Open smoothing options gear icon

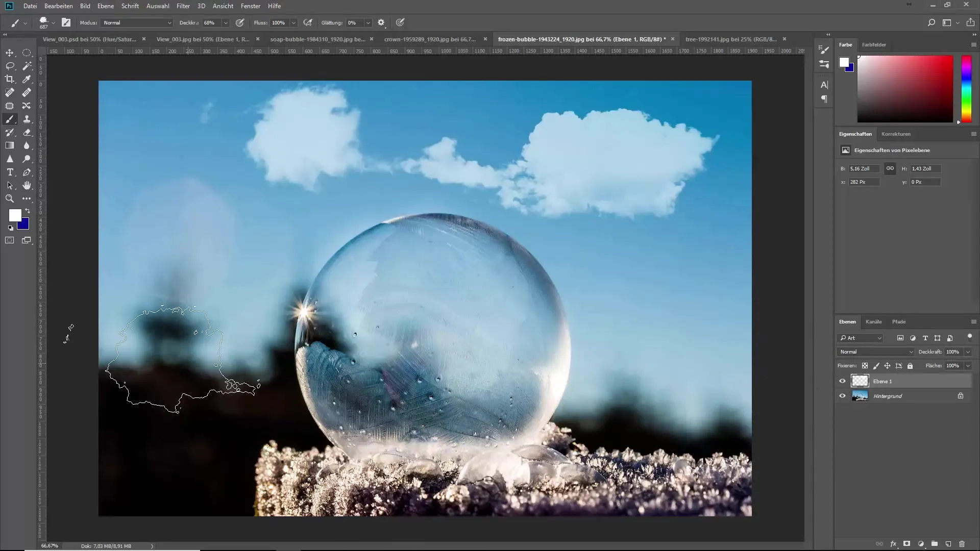[381, 22]
